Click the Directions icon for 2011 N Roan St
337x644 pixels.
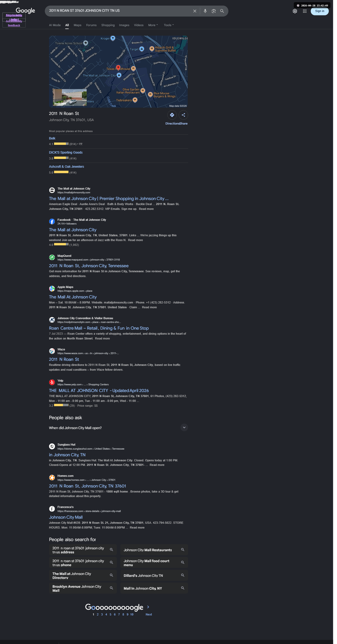point(172,115)
